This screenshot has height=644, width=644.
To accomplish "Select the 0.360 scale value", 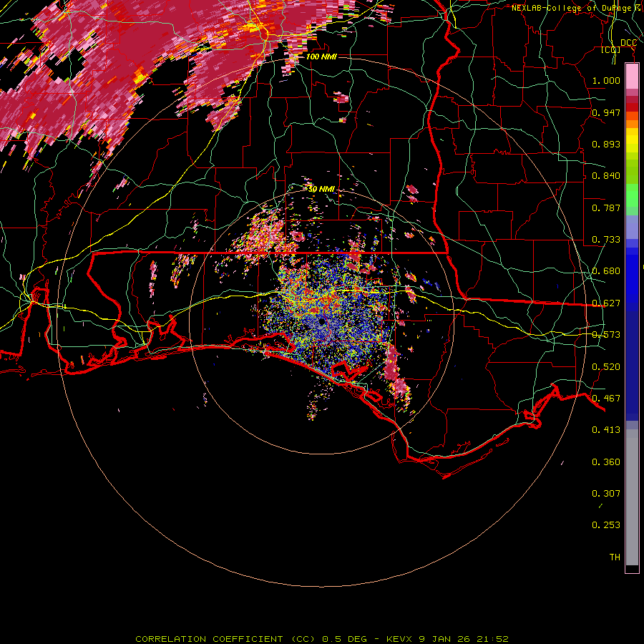I will [606, 462].
